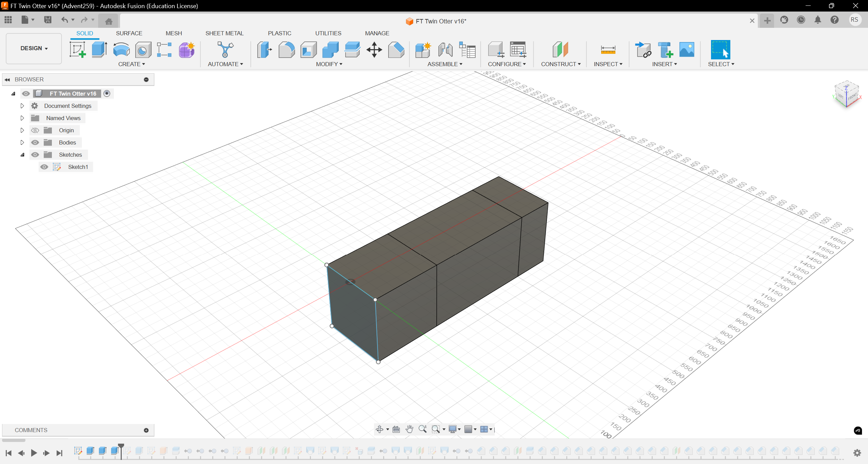Collapse the Sketches folder node

coord(22,155)
